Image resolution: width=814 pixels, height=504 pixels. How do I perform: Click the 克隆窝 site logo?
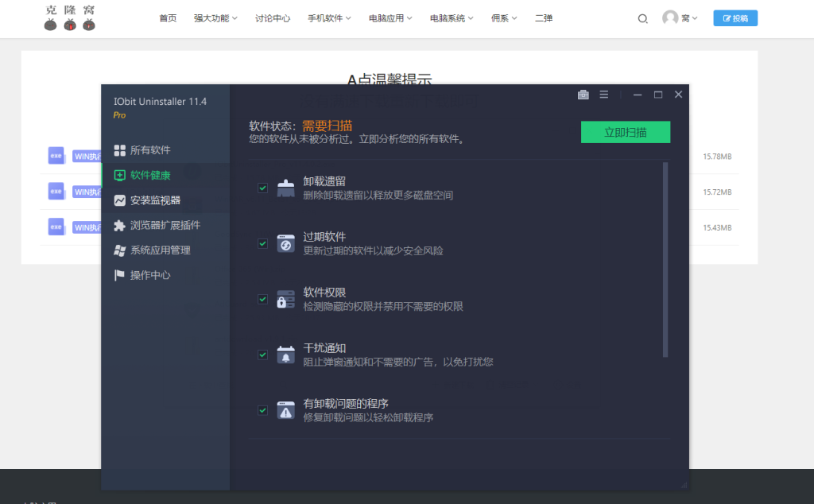point(70,17)
